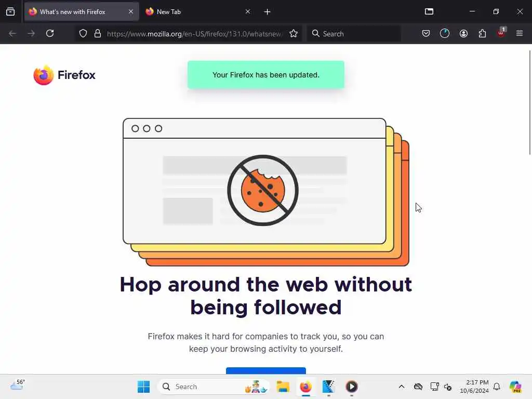Save page to Pocket
This screenshot has height=399, width=532.
point(426,34)
